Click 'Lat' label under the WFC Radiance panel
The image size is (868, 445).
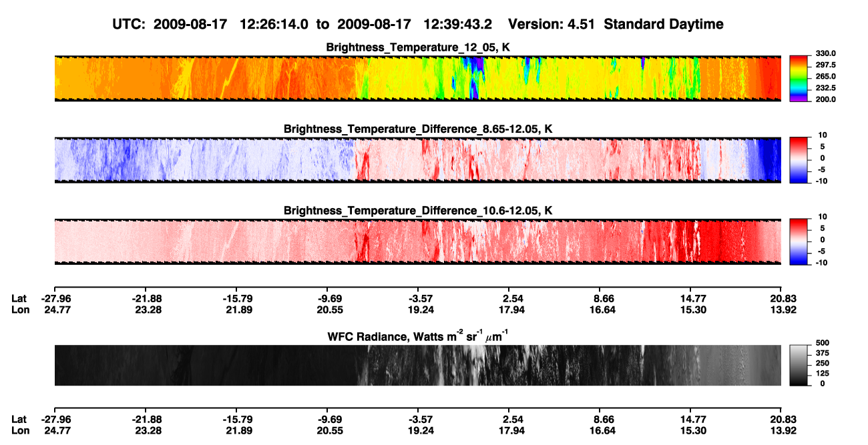pos(19,419)
